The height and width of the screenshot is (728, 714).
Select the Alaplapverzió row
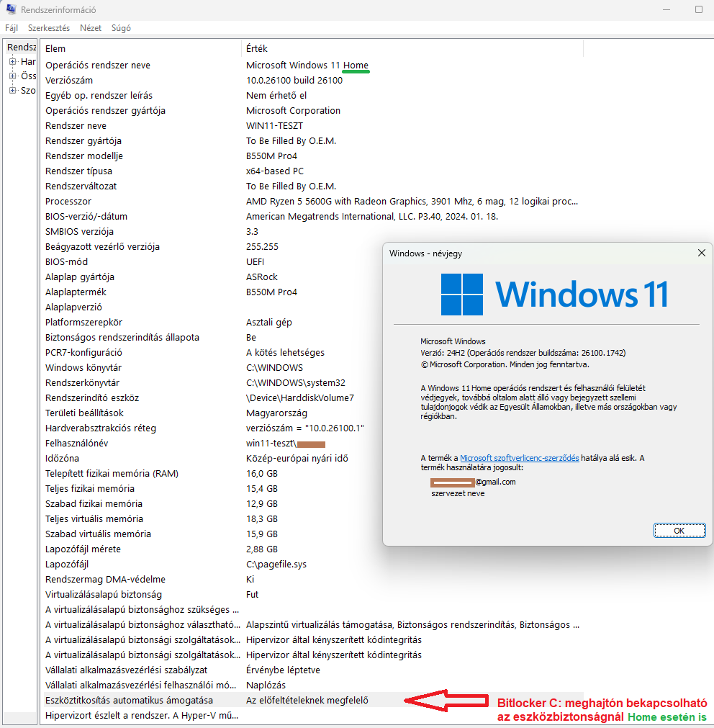pyautogui.click(x=214, y=307)
